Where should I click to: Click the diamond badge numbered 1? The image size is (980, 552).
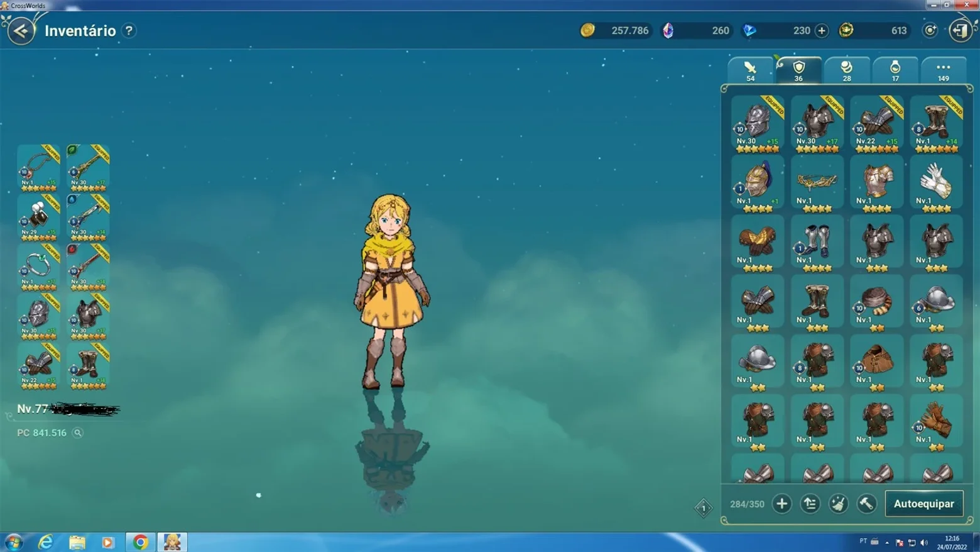pos(704,508)
